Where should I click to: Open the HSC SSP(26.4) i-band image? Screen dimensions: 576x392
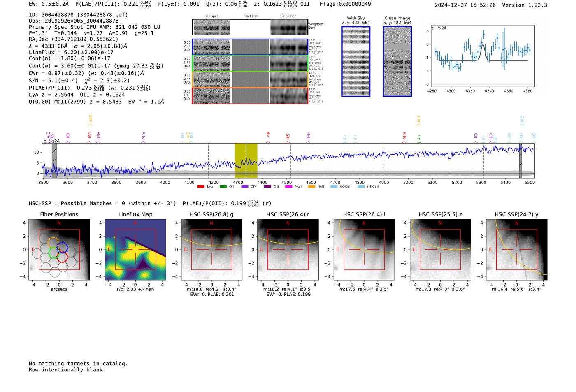(364, 250)
